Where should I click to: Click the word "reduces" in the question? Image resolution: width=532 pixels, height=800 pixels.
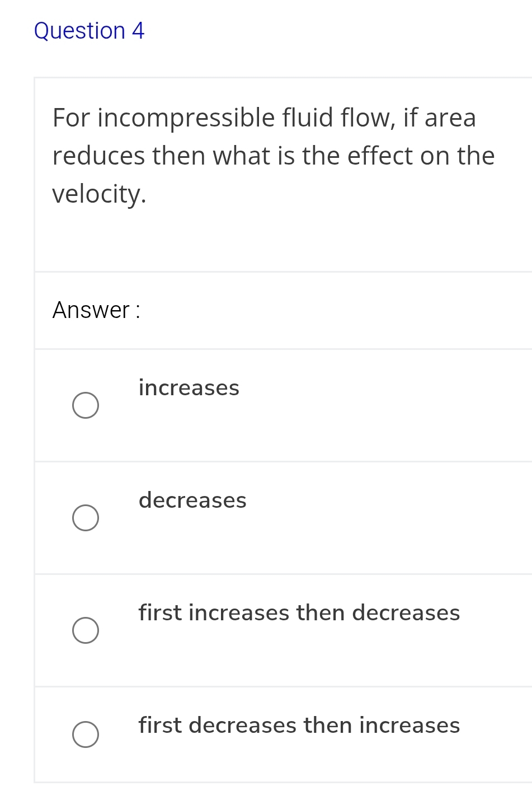[98, 156]
